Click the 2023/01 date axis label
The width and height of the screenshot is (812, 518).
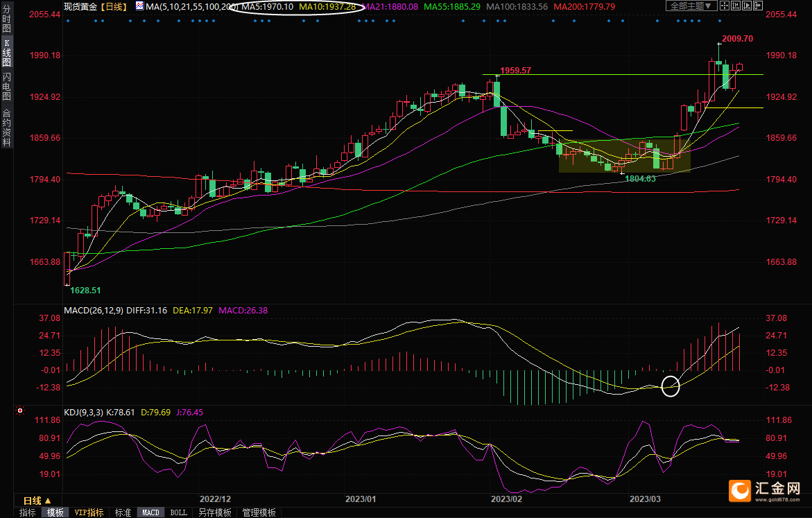click(361, 499)
